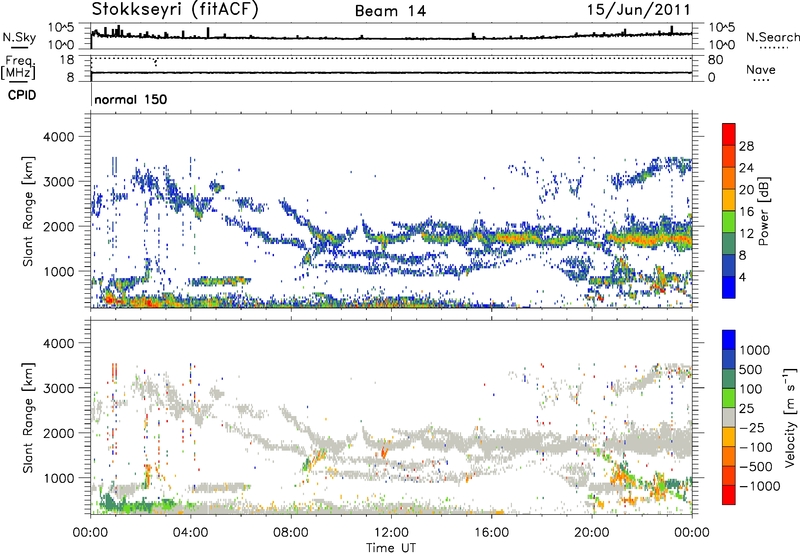Select the -500 velocity colorbar label
Screen dimensions: 800x554
[756, 467]
